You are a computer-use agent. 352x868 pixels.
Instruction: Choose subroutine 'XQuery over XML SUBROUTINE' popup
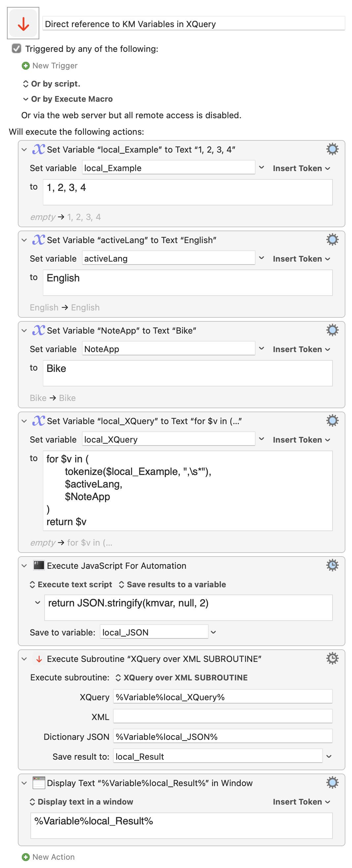(x=181, y=677)
